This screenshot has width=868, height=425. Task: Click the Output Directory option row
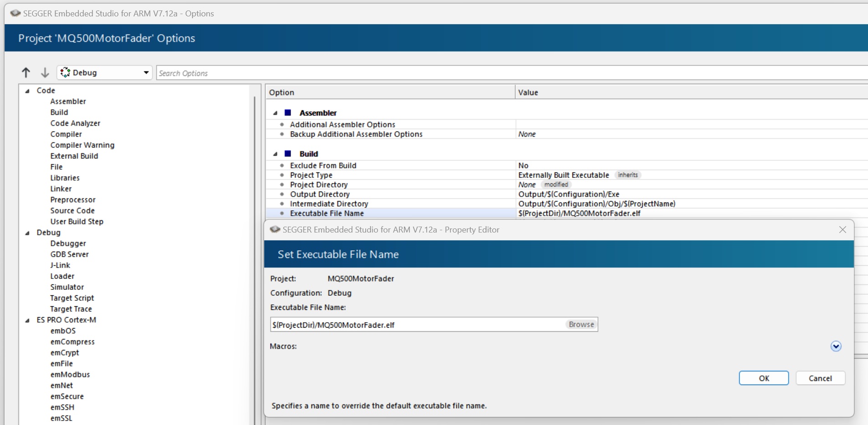point(567,194)
